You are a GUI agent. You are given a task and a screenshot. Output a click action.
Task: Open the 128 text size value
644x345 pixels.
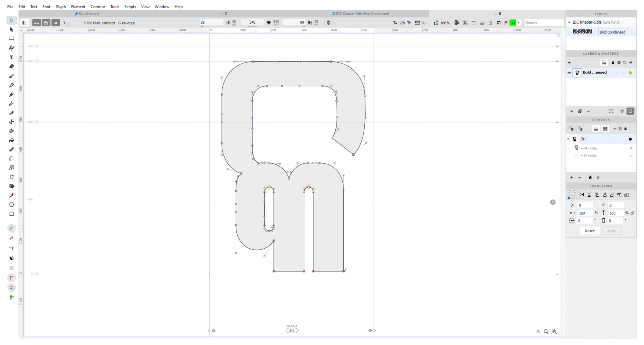402,23
